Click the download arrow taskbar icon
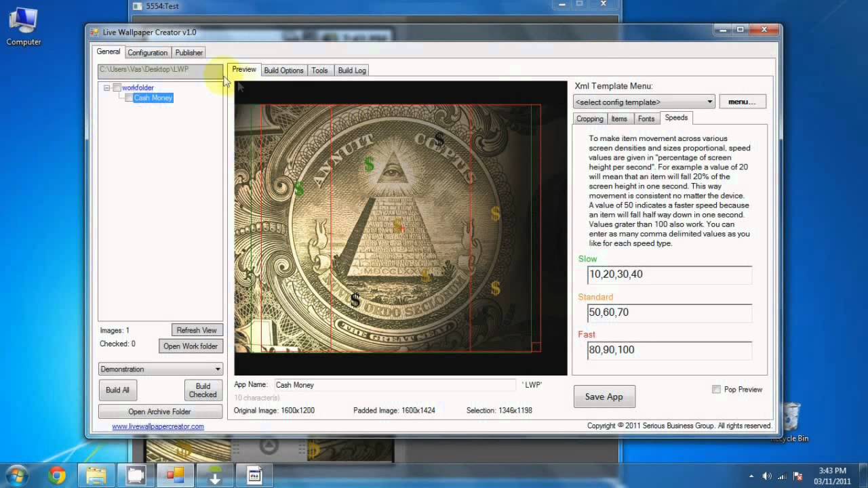868x488 pixels. click(x=215, y=475)
